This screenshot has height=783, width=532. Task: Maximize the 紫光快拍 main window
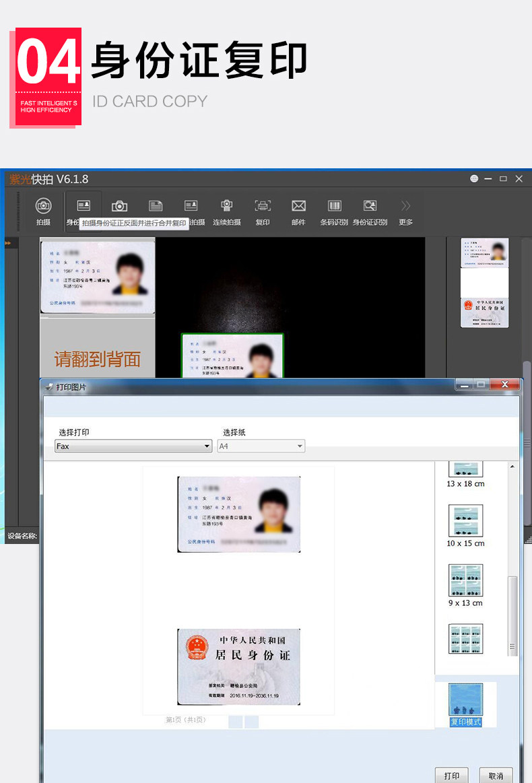503,179
